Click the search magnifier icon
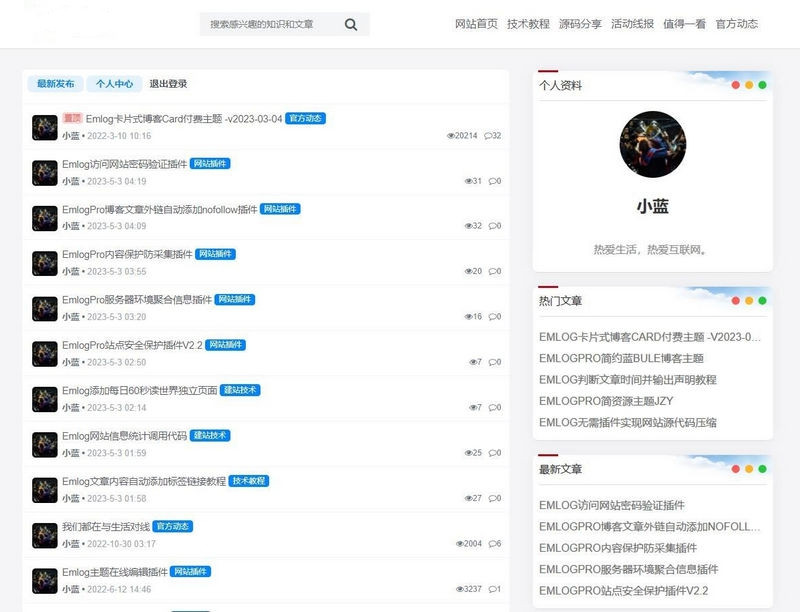The height and width of the screenshot is (612, 800). point(349,24)
